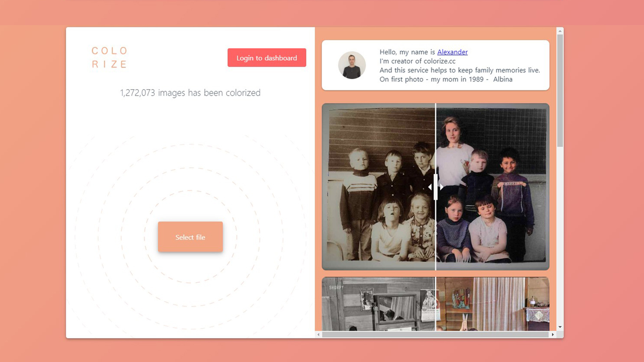
Task: Open the Login to dashboard
Action: point(267,58)
